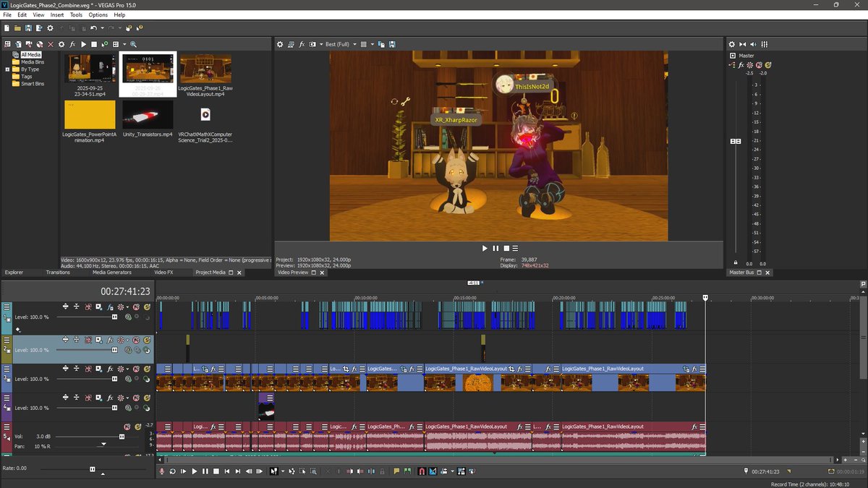
Task: Select the Normal Edit tool in transport bar
Action: 273,471
